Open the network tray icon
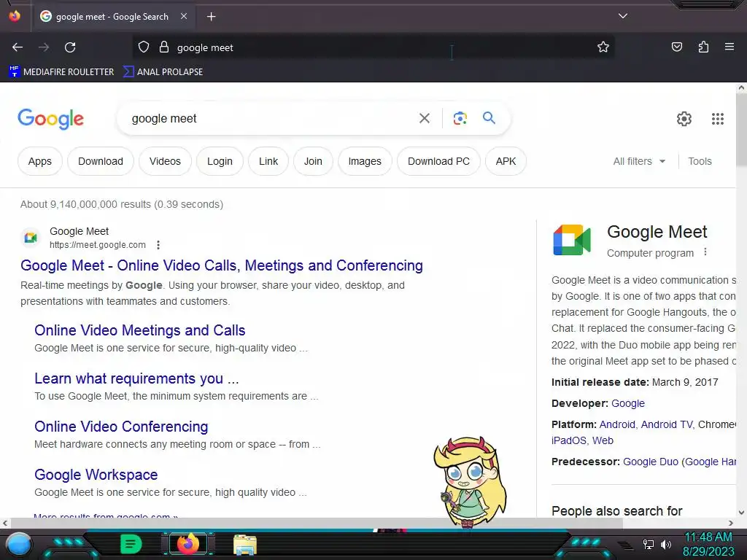 tap(649, 544)
